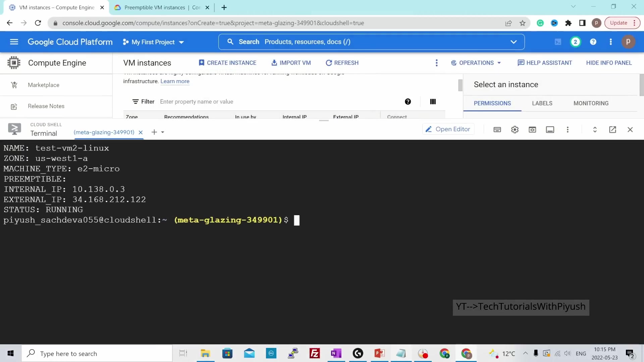Open FileZilla from the Windows taskbar
The width and height of the screenshot is (644, 362).
(315, 354)
